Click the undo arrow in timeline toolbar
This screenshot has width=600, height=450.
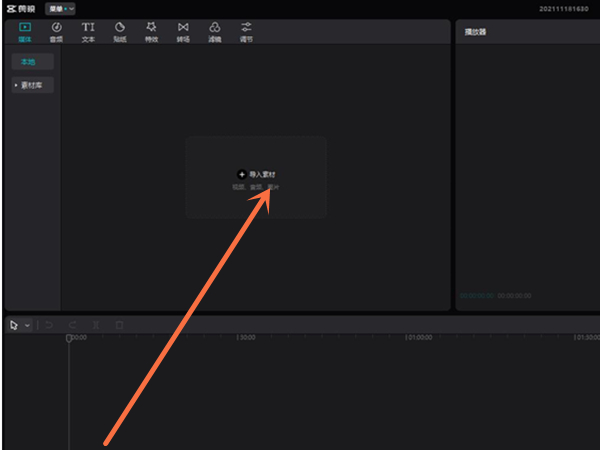48,325
